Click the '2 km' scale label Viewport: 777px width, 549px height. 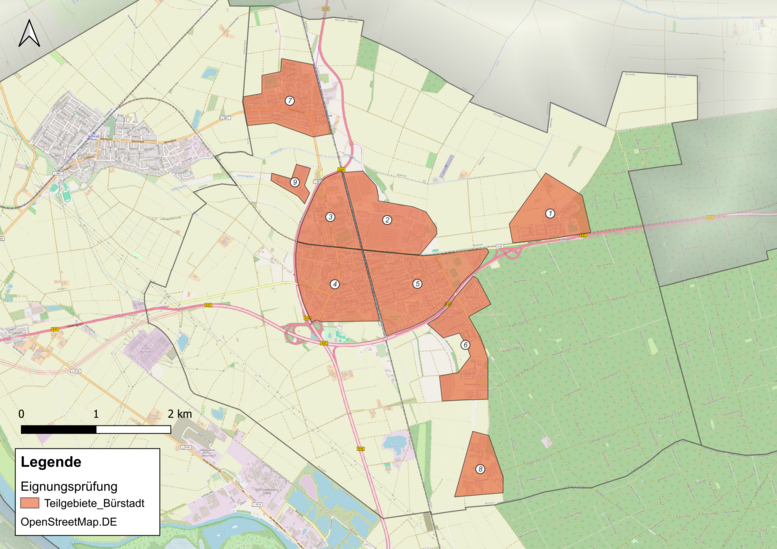pyautogui.click(x=179, y=413)
